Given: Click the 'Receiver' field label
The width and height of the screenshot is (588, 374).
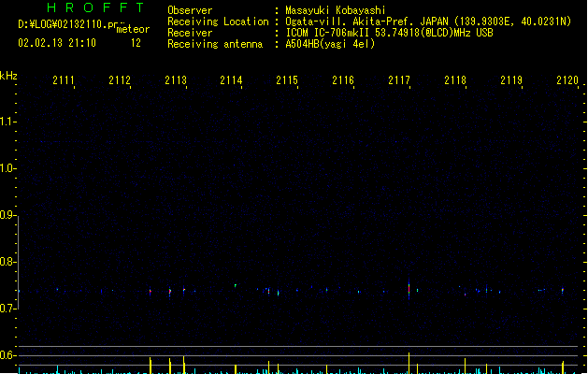Looking at the screenshot, I should coord(190,33).
